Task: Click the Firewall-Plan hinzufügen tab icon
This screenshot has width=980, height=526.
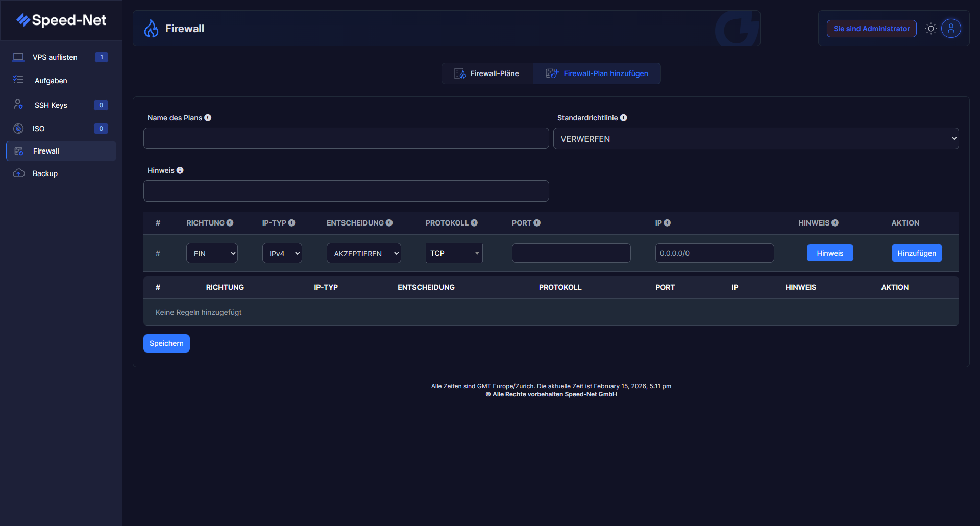Action: point(552,73)
